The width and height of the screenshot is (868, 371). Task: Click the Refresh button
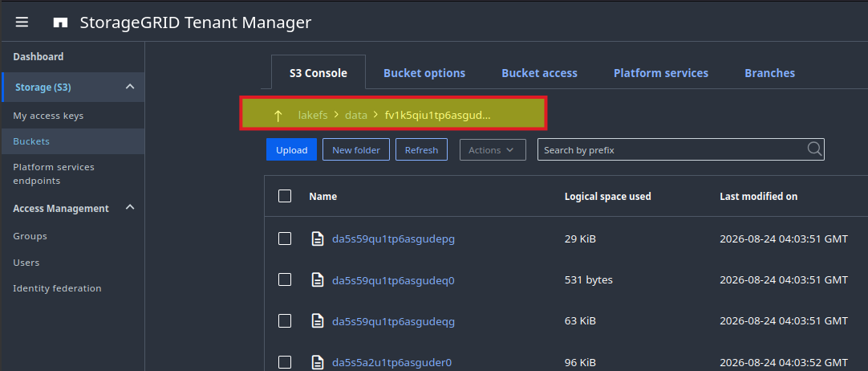(421, 149)
